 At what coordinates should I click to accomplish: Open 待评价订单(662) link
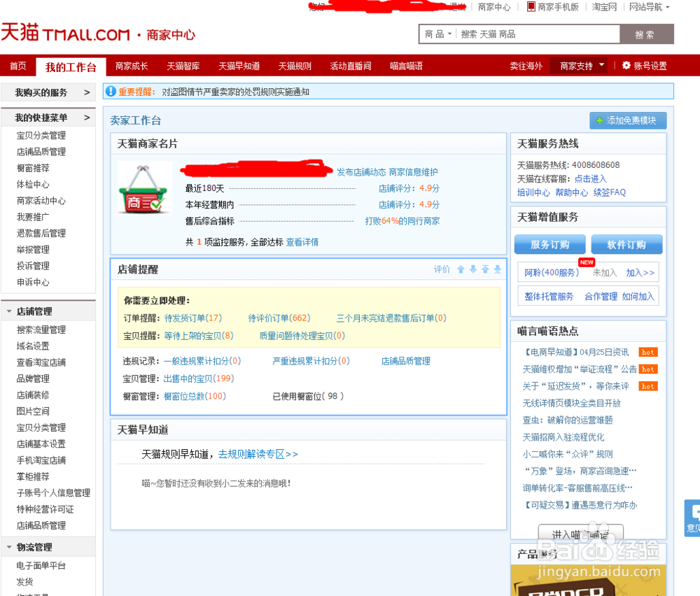[x=279, y=318]
